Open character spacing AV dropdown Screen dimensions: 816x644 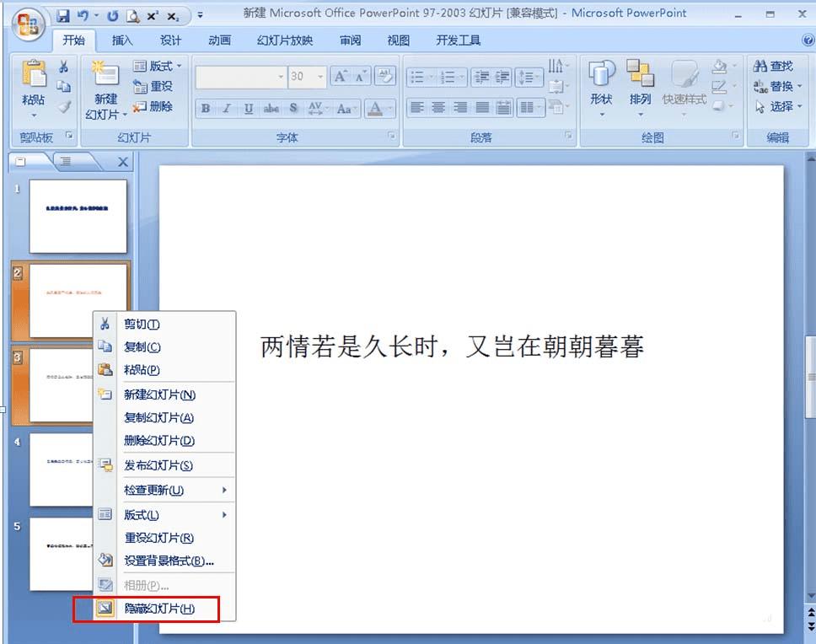(318, 108)
